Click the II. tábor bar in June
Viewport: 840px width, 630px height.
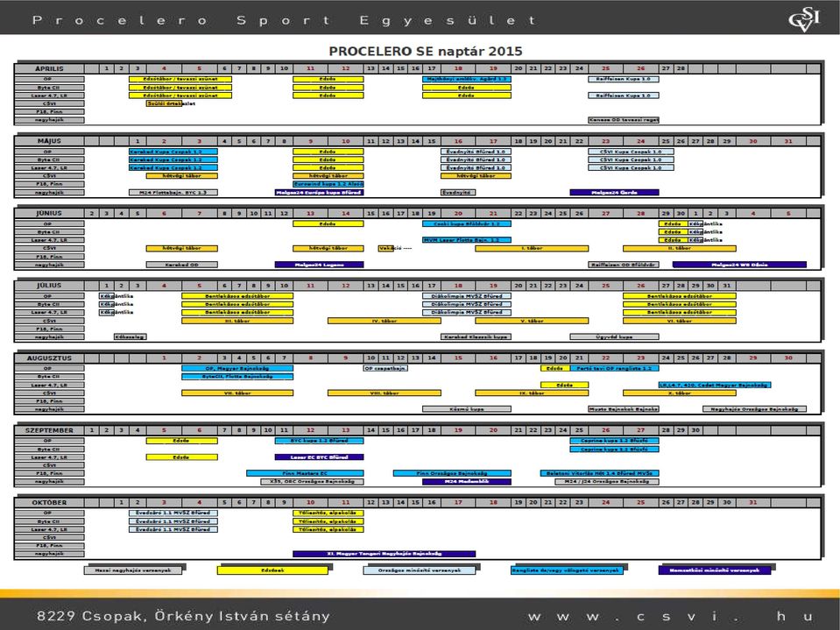(680, 249)
